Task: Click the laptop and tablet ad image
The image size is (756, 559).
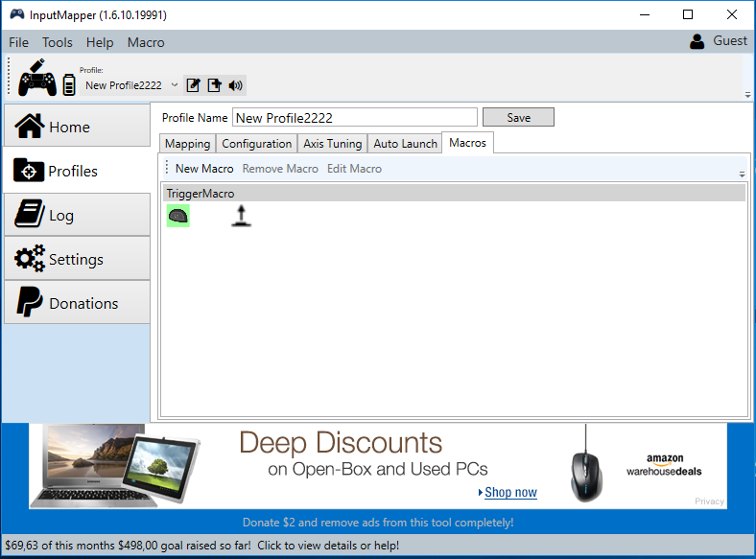Action: (x=115, y=466)
